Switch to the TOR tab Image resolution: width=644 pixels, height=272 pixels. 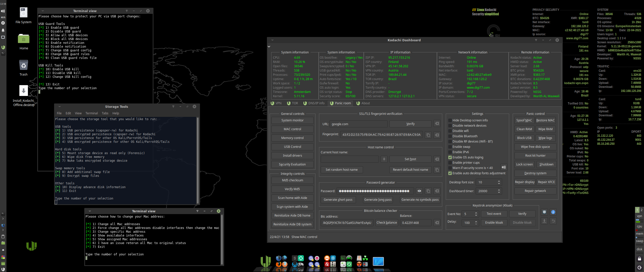292,103
